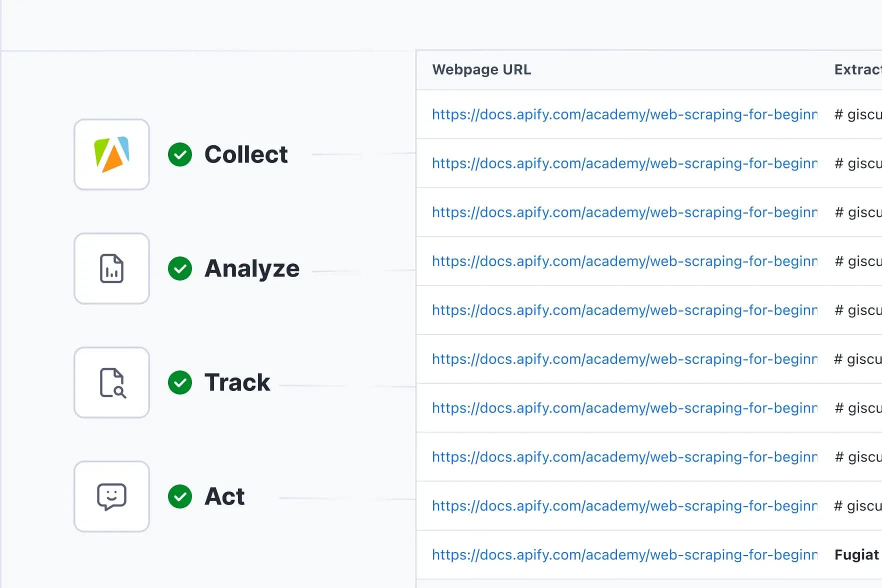Toggle the green checkmark beside Track
Screen dimensions: 882x588
[x=180, y=382]
